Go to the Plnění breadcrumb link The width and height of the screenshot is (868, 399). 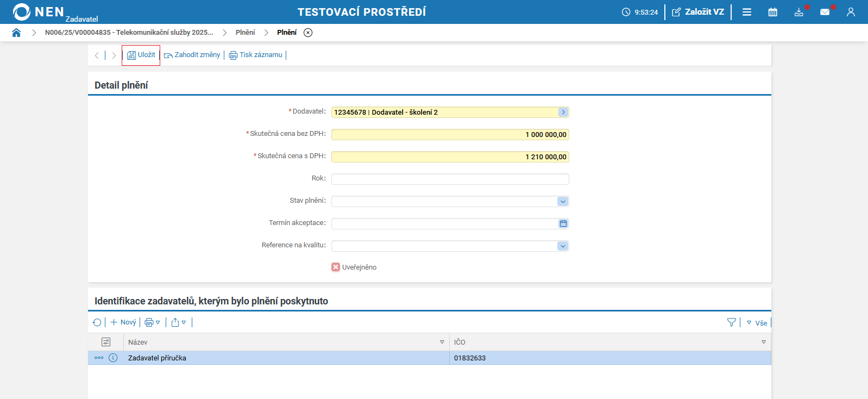pos(245,33)
